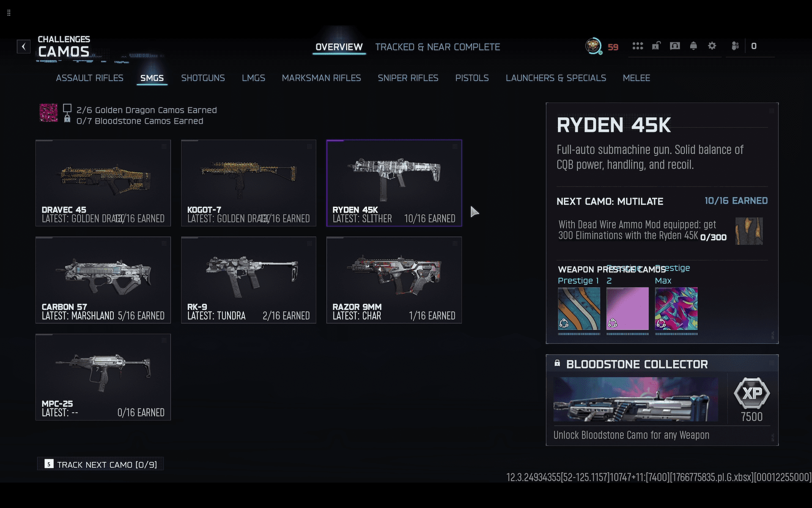
Task: Click the Mutilate camo preview thumbnail
Action: tap(749, 231)
